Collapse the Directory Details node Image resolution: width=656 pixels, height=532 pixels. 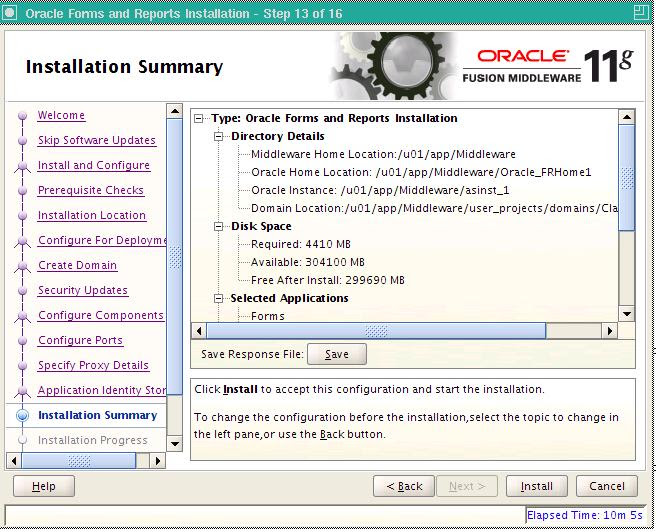pyautogui.click(x=218, y=137)
